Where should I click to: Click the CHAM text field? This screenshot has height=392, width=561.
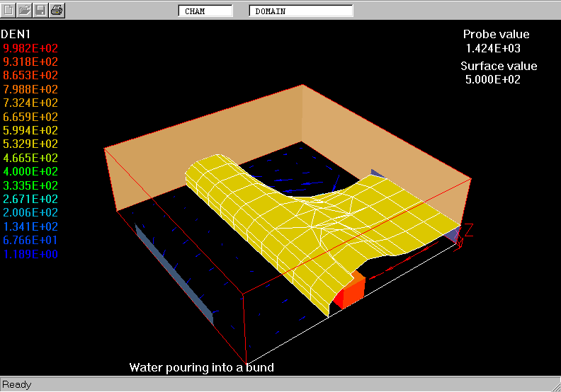click(x=205, y=11)
